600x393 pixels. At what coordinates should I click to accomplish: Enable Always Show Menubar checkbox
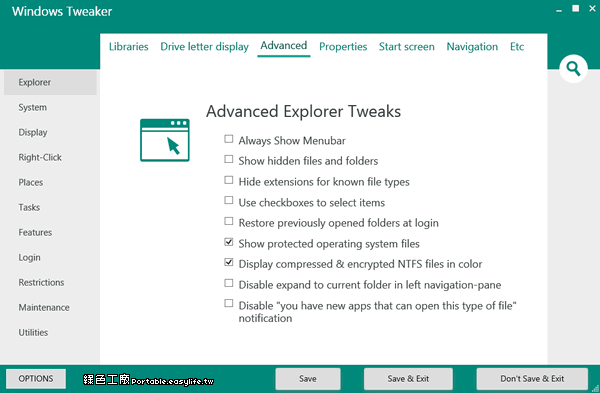pos(228,139)
